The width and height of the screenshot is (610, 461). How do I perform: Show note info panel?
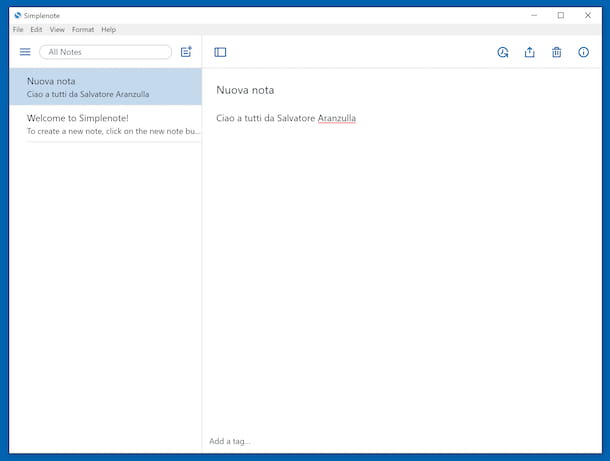(x=584, y=52)
